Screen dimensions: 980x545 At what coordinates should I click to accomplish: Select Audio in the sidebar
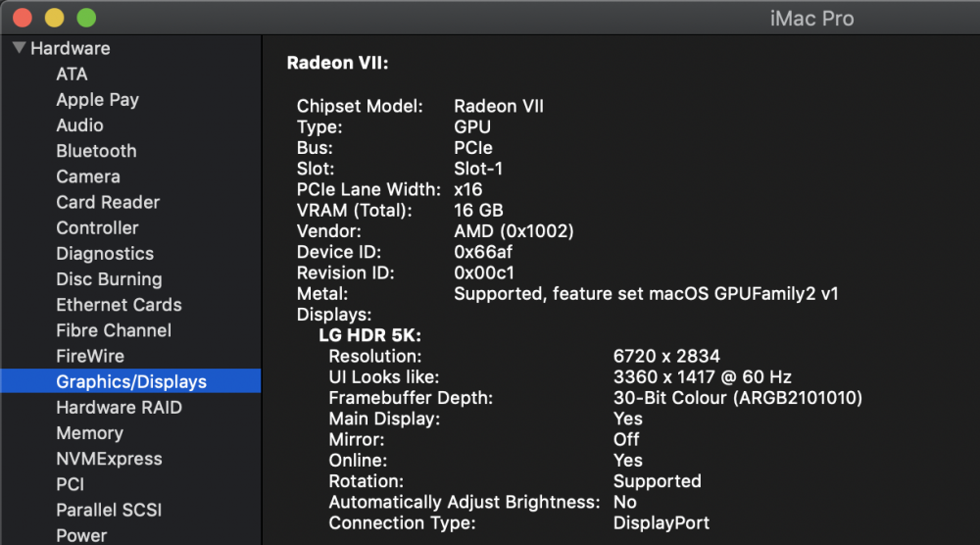tap(80, 125)
